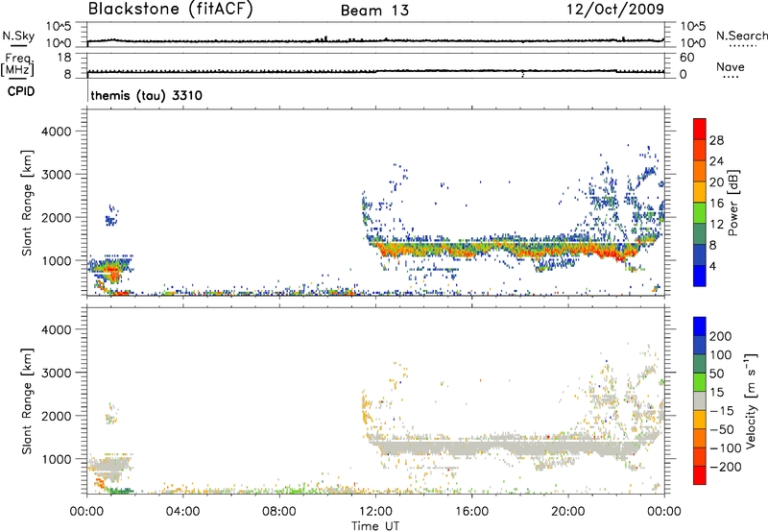Click the red bottom of velocity colorbar
The image size is (768, 532).
click(x=700, y=475)
